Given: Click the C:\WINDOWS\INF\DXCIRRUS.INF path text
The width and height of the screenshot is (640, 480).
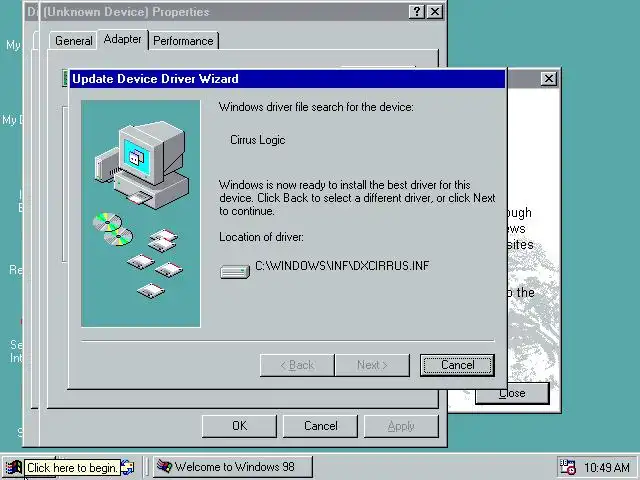Looking at the screenshot, I should tap(342, 266).
